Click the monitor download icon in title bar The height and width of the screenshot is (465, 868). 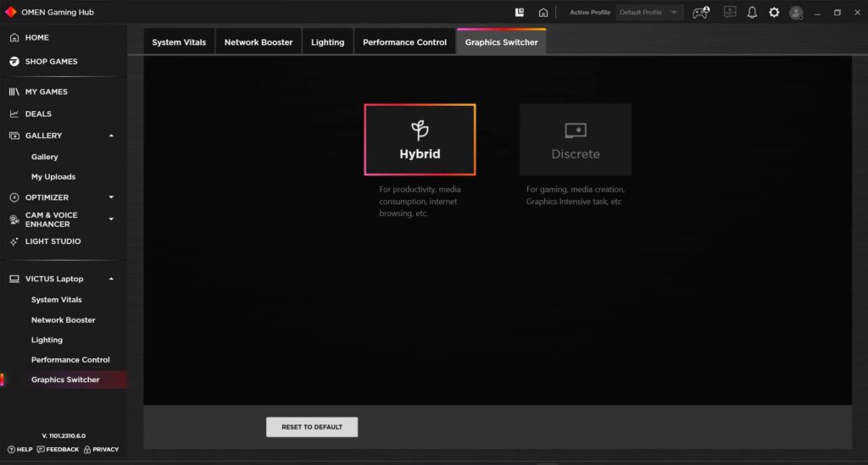[730, 12]
